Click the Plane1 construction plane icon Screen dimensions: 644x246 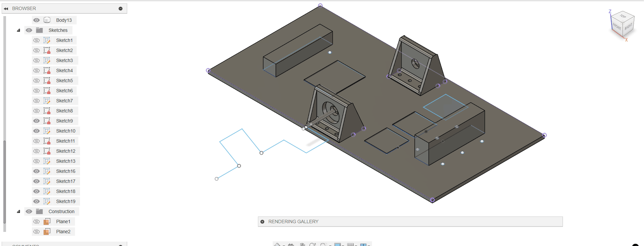tap(47, 222)
